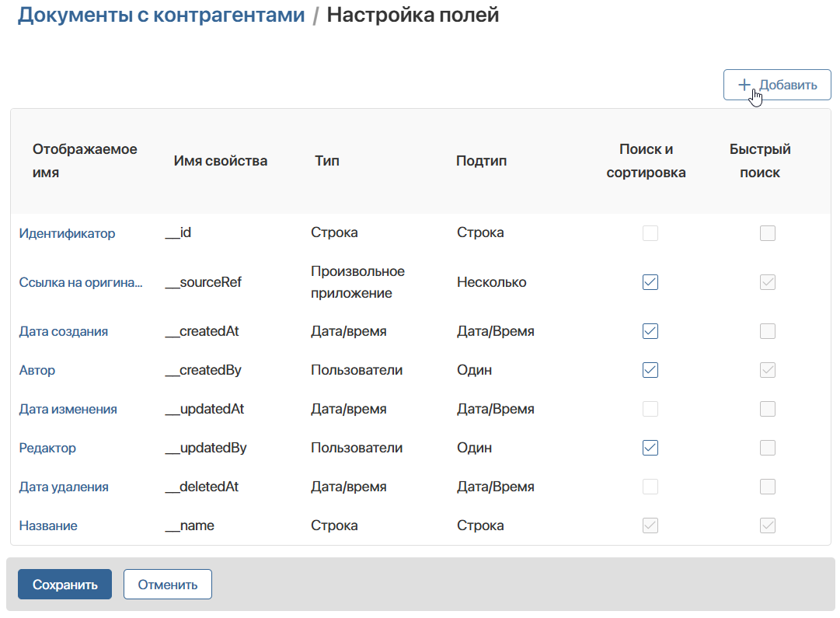Enable Быстрый поиск for Дата создания
The height and width of the screenshot is (618, 840).
coord(768,331)
